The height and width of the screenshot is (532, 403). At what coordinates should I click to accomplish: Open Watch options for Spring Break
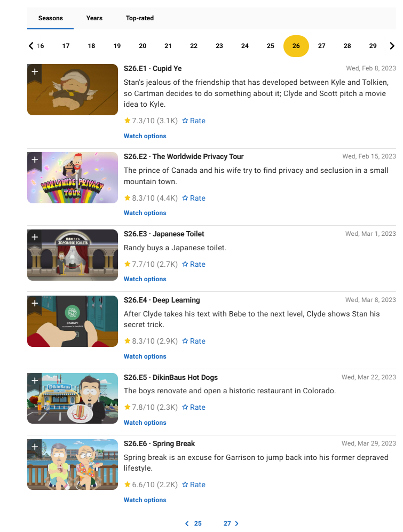145,500
